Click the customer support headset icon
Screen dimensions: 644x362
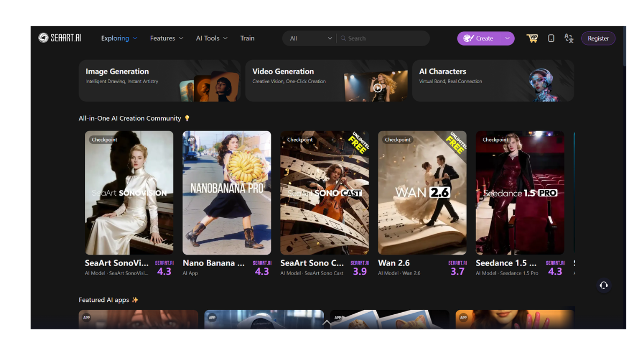[604, 285]
